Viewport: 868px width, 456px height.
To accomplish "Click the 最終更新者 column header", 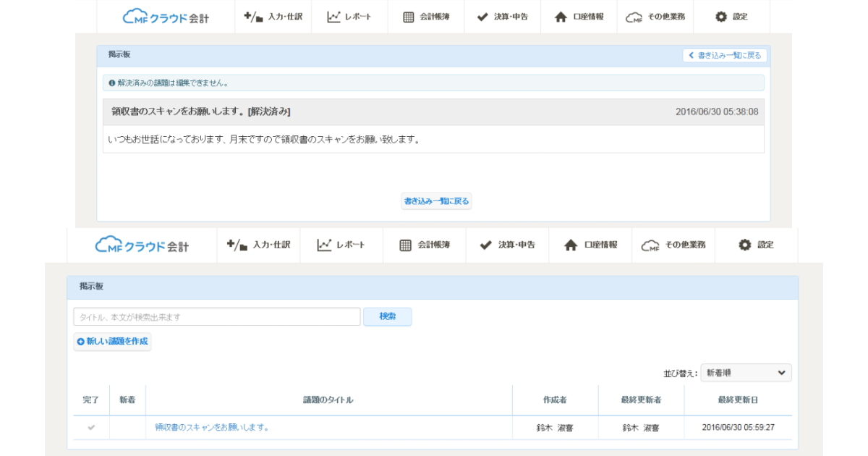I will (x=641, y=400).
